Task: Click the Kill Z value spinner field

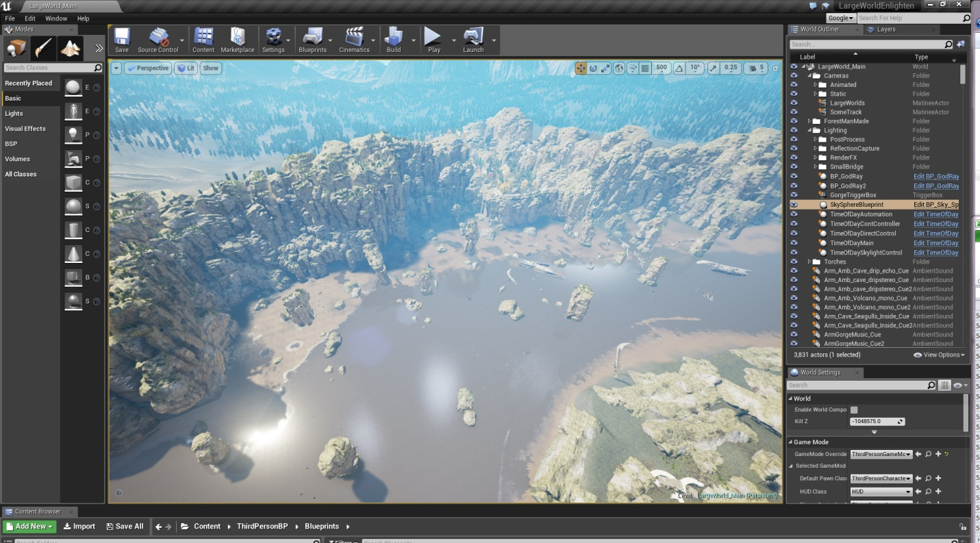Action: [877, 421]
